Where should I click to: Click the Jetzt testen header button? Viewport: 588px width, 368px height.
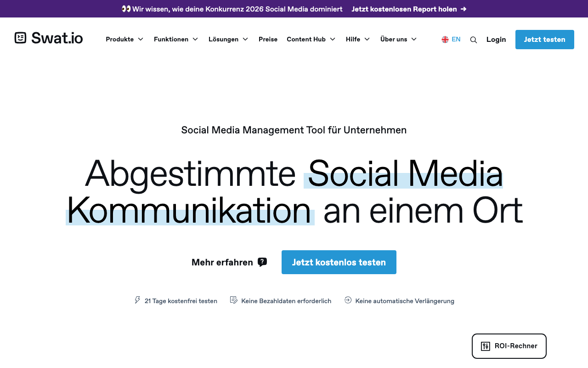tap(544, 40)
